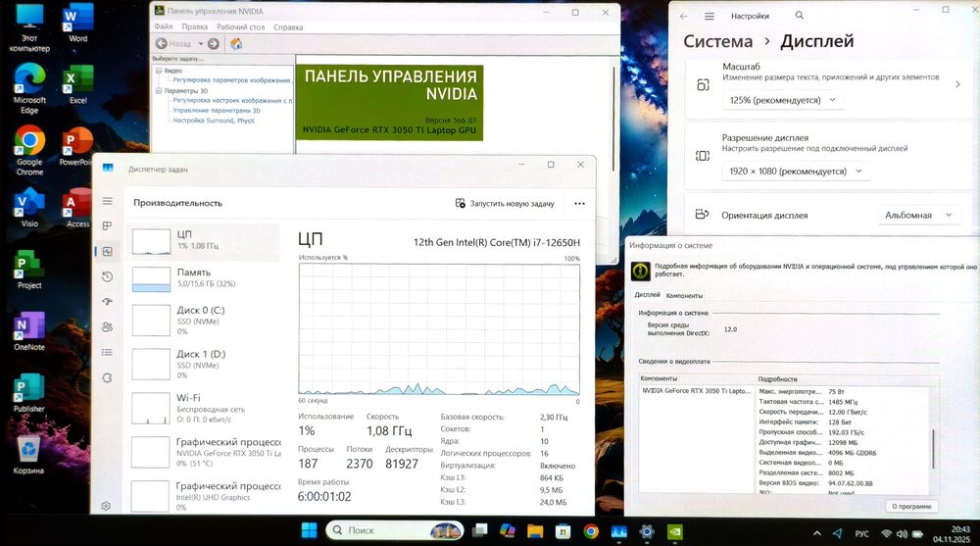This screenshot has width=980, height=546.
Task: Expand Масштаб settings chevron
Action: pos(957,83)
